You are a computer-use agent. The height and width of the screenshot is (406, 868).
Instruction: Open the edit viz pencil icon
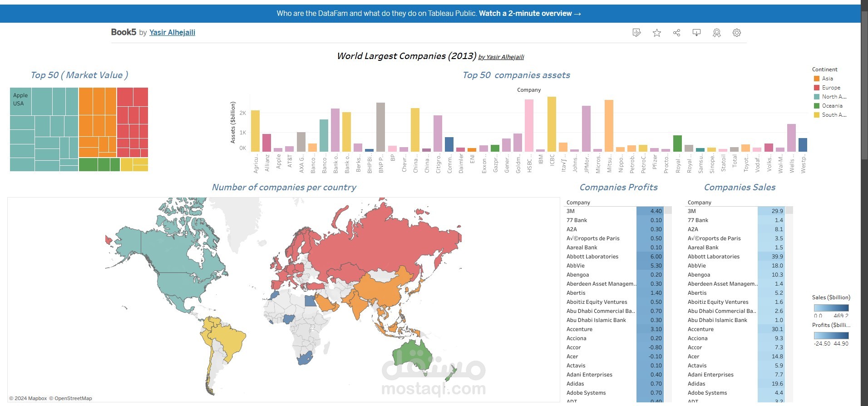tap(636, 33)
